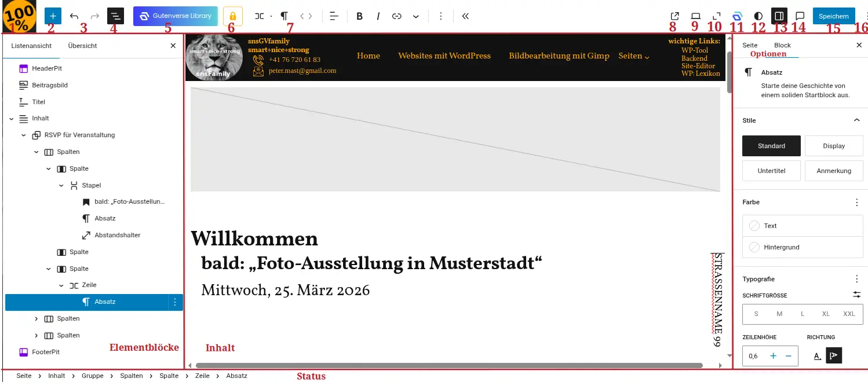Choose the Display style
The width and height of the screenshot is (868, 382).
834,146
